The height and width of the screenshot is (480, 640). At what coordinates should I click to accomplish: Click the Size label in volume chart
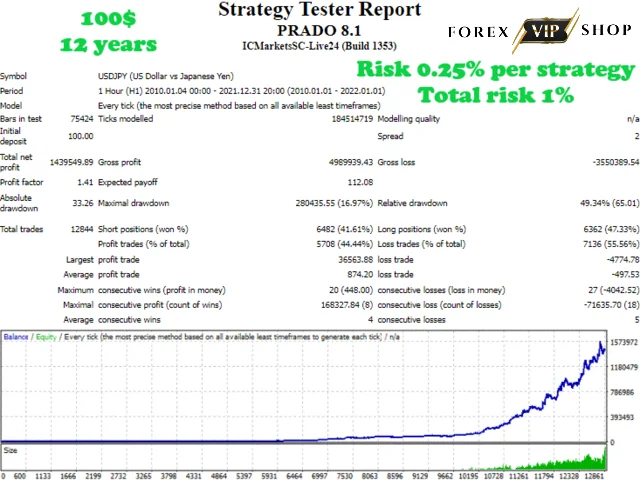[x=10, y=450]
